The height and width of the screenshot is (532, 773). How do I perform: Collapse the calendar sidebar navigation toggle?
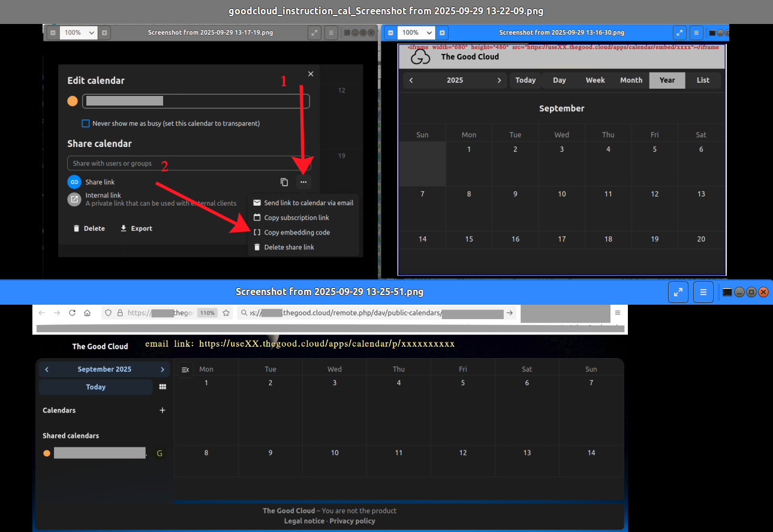[185, 369]
